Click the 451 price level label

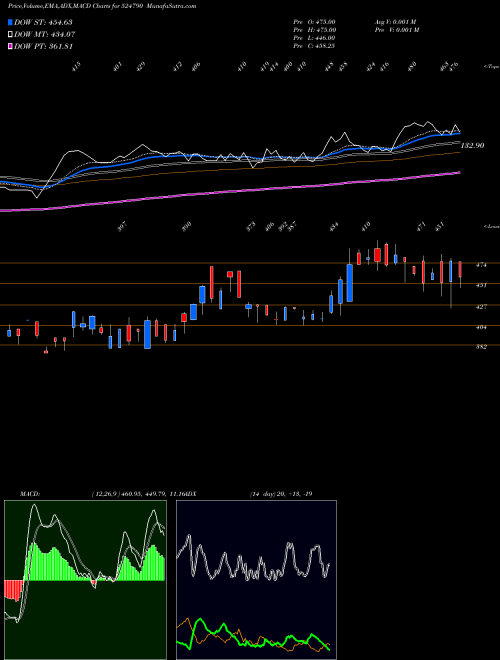481,285
